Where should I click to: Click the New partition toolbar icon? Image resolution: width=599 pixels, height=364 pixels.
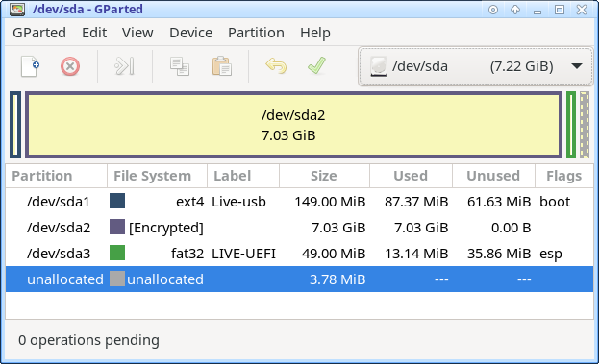pyautogui.click(x=30, y=66)
